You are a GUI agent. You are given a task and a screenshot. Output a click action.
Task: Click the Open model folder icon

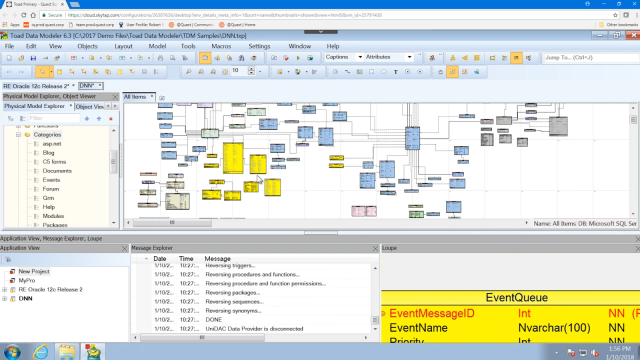click(x=21, y=58)
